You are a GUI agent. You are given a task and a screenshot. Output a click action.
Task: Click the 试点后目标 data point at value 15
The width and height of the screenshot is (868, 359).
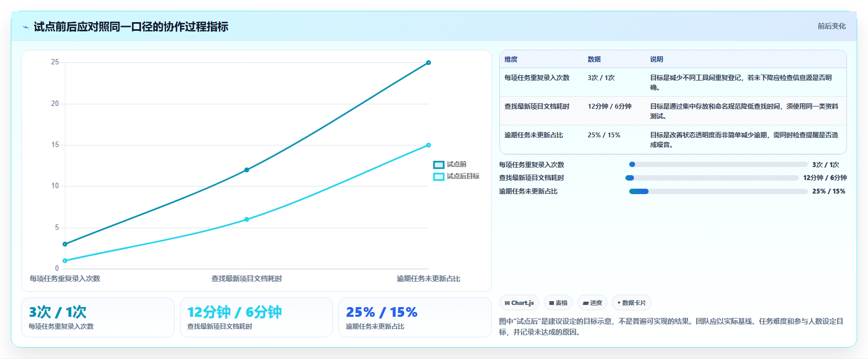tap(429, 145)
